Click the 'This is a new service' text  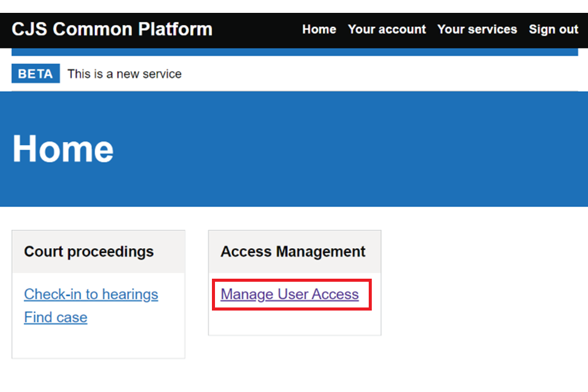pyautogui.click(x=124, y=74)
